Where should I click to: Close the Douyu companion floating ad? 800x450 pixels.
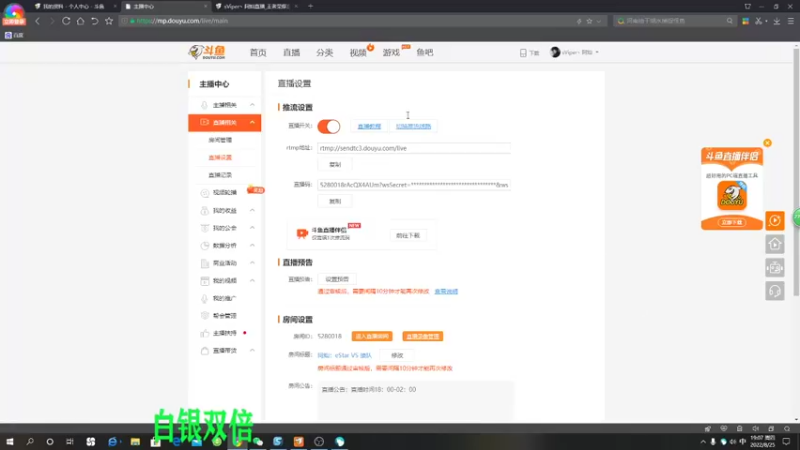767,143
